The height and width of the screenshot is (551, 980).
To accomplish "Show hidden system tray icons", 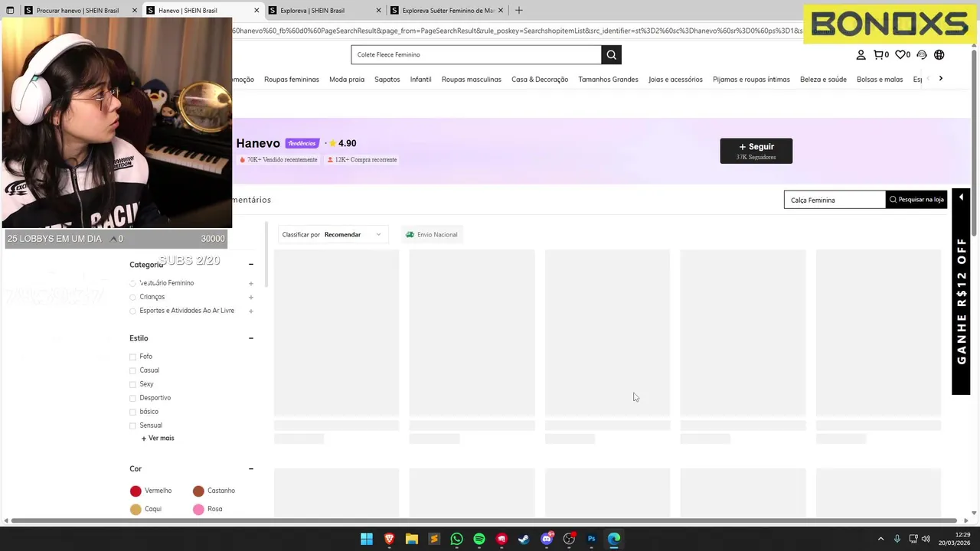I will [x=880, y=539].
